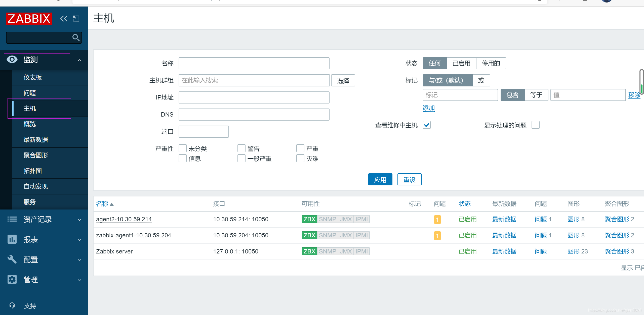Open 自动发现 in sidebar
Viewport: 644px width, 315px height.
pyautogui.click(x=50, y=186)
